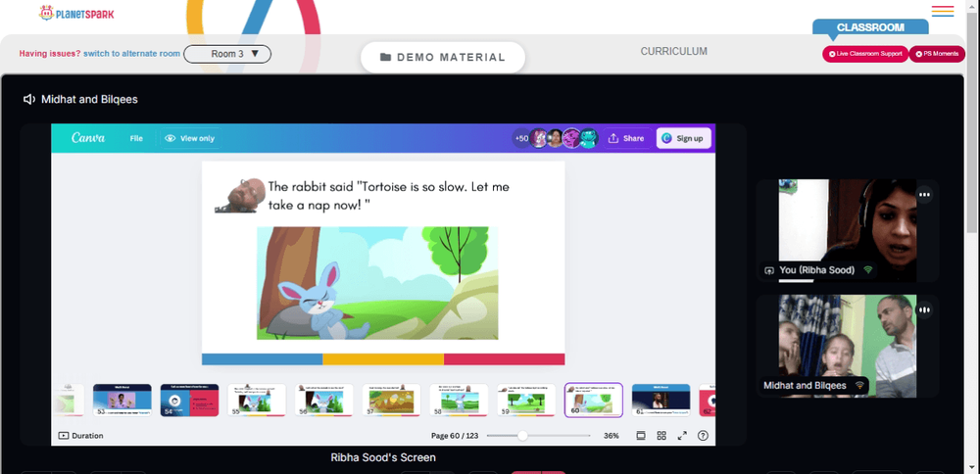Click the teal frog collaborator avatar
The width and height of the screenshot is (980, 474).
[588, 138]
